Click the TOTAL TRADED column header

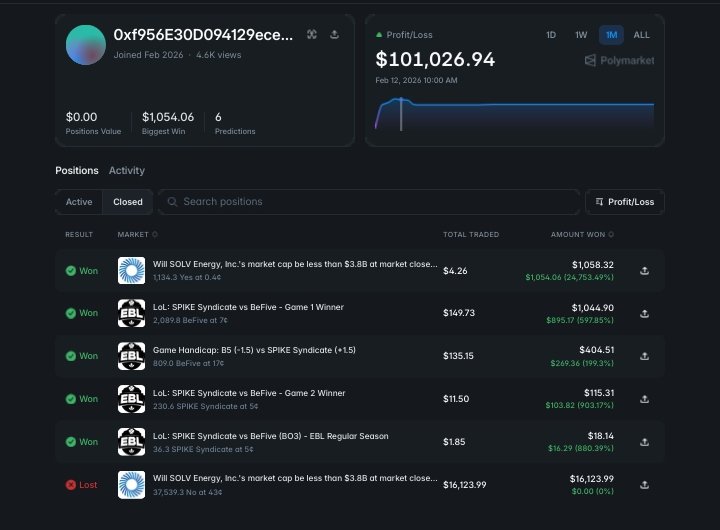(x=471, y=235)
